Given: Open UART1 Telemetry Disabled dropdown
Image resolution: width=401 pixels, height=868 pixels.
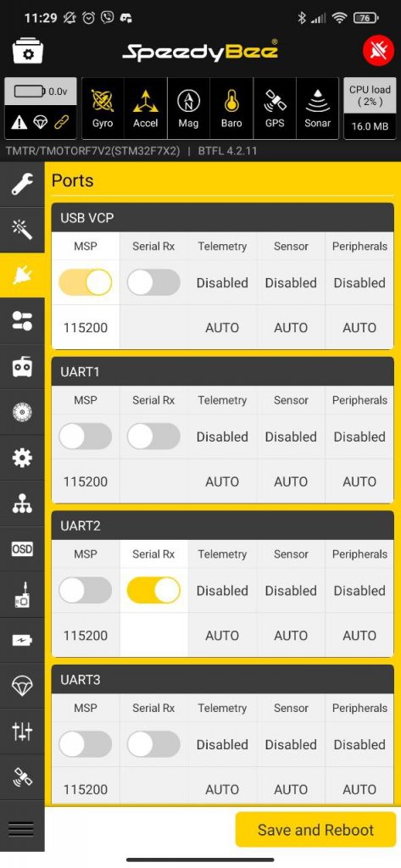Looking at the screenshot, I should tap(222, 437).
